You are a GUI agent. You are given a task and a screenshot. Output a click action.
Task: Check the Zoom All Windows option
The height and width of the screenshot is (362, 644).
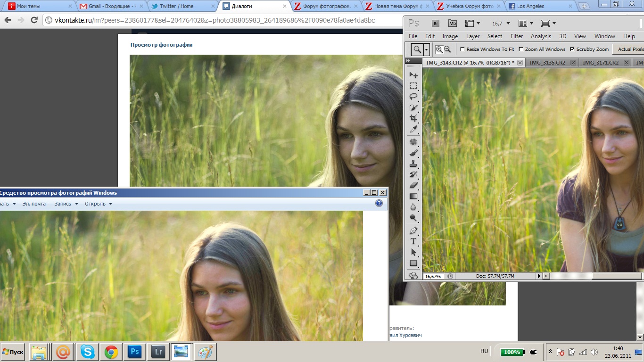(x=521, y=49)
